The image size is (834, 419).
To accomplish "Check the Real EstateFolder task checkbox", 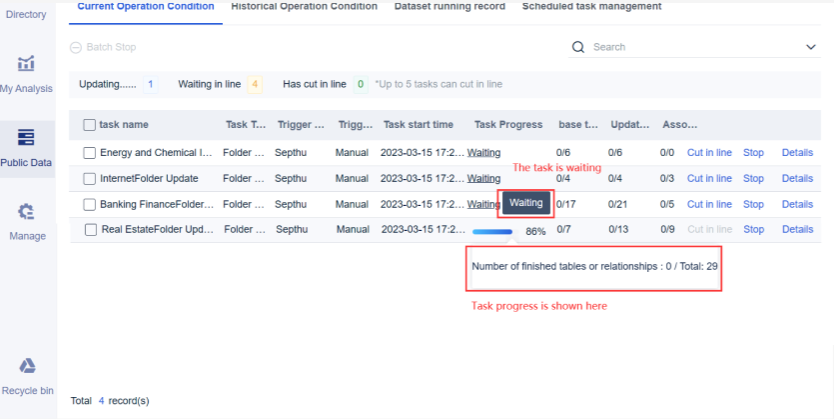I will click(91, 230).
